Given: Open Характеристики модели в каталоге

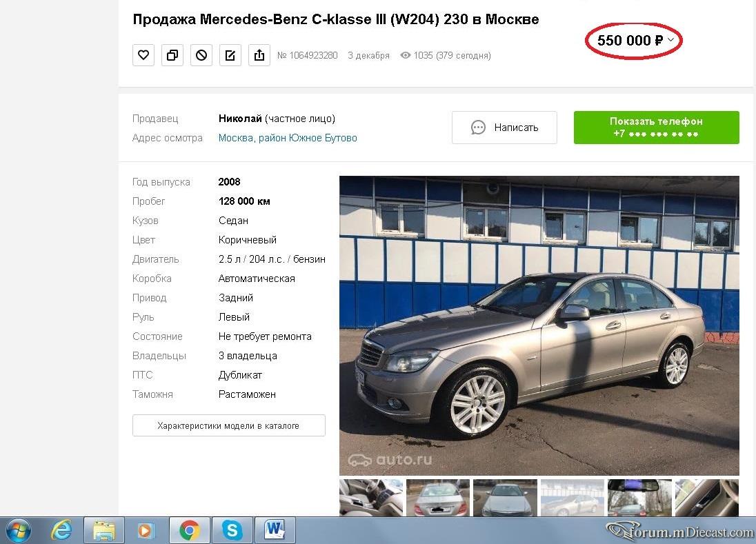Looking at the screenshot, I should tap(229, 425).
